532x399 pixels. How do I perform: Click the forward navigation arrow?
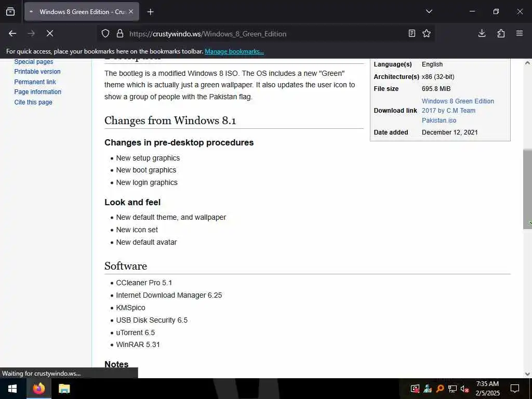pos(31,33)
